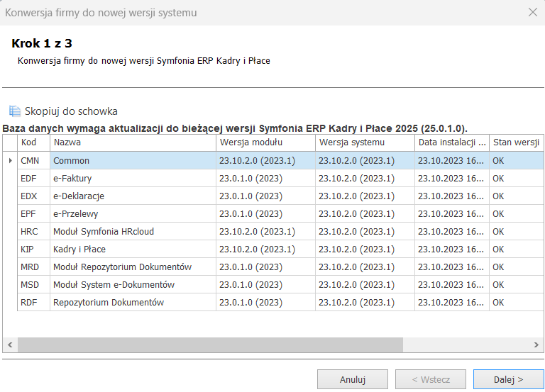This screenshot has height=392, width=545.
Task: Click the Dalej button to continue
Action: (x=508, y=379)
